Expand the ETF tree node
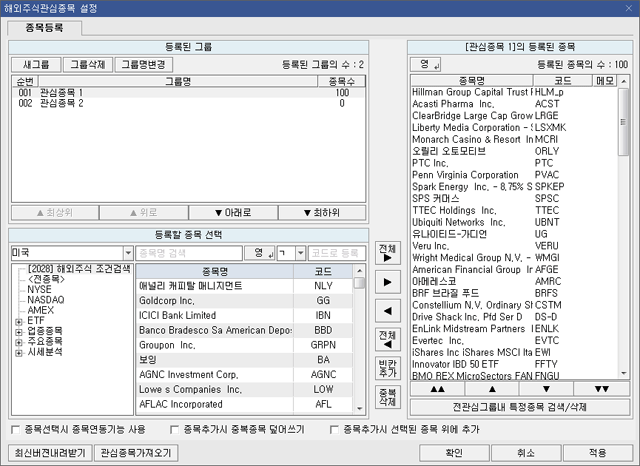This screenshot has width=640, height=466. coord(19,322)
